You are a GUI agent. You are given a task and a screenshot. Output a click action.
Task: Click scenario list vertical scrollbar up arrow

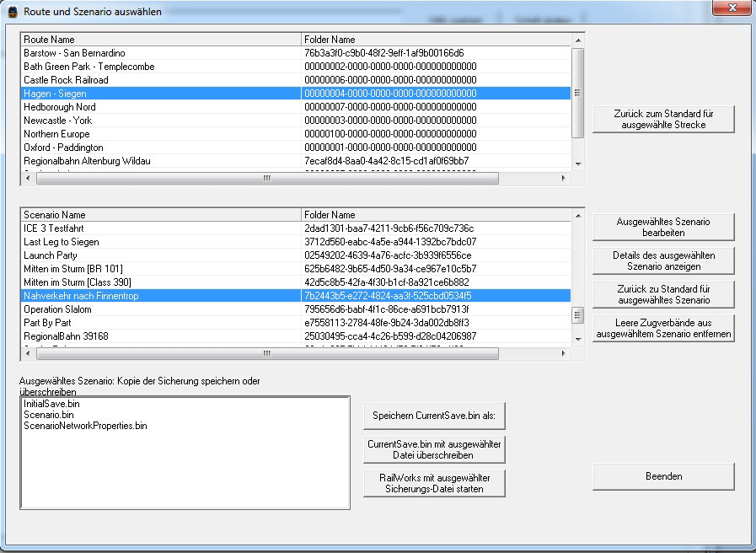[578, 216]
